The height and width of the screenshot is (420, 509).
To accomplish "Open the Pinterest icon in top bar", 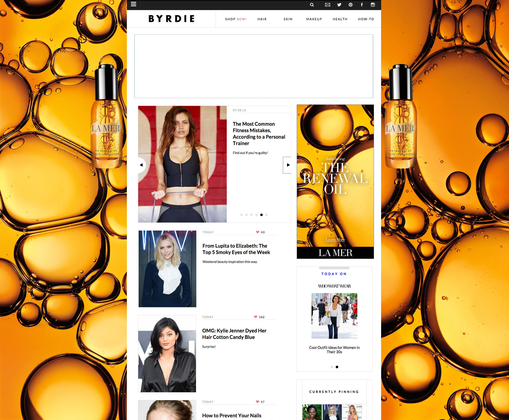I will [x=351, y=5].
